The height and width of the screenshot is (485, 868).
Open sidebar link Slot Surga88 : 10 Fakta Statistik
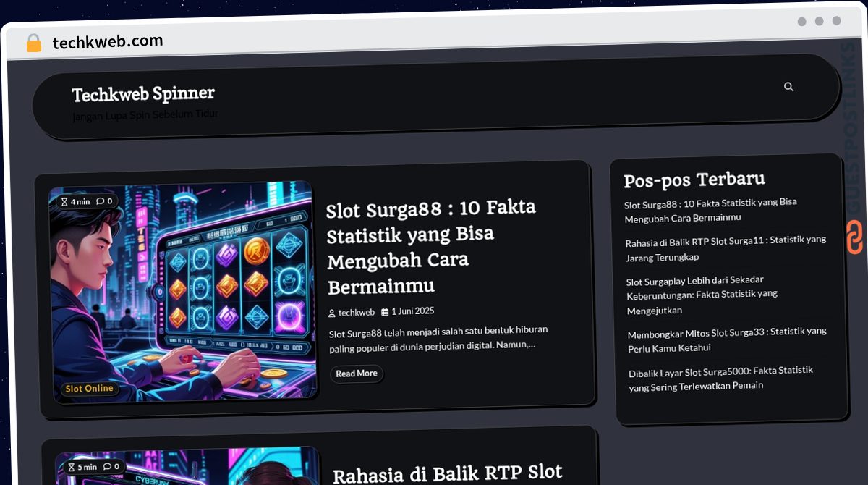710,210
